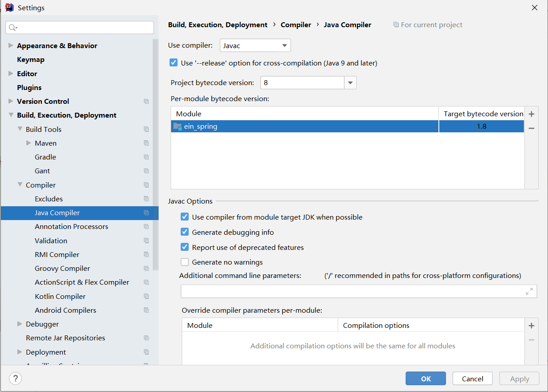
Task: Open the Annotation Processors settings page
Action: (x=71, y=227)
